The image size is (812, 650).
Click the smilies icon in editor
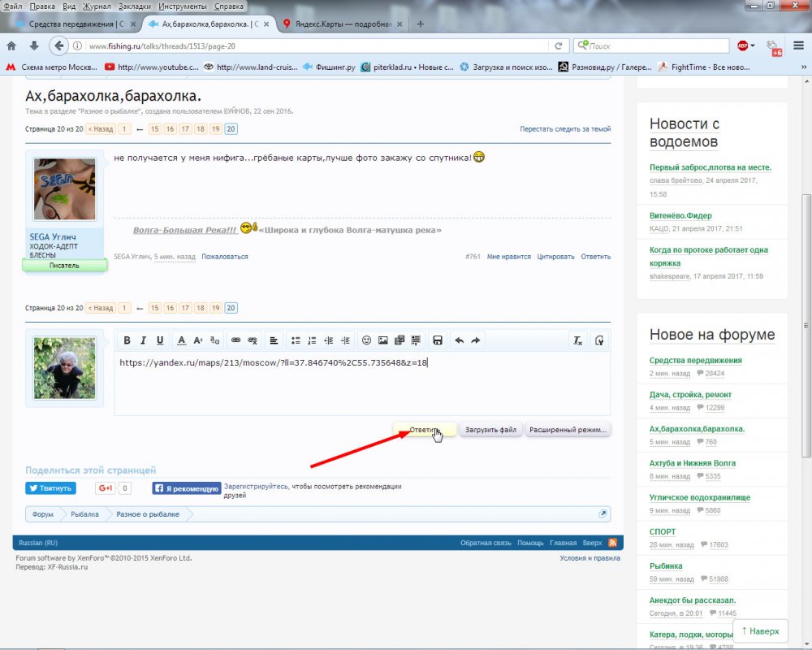366,340
